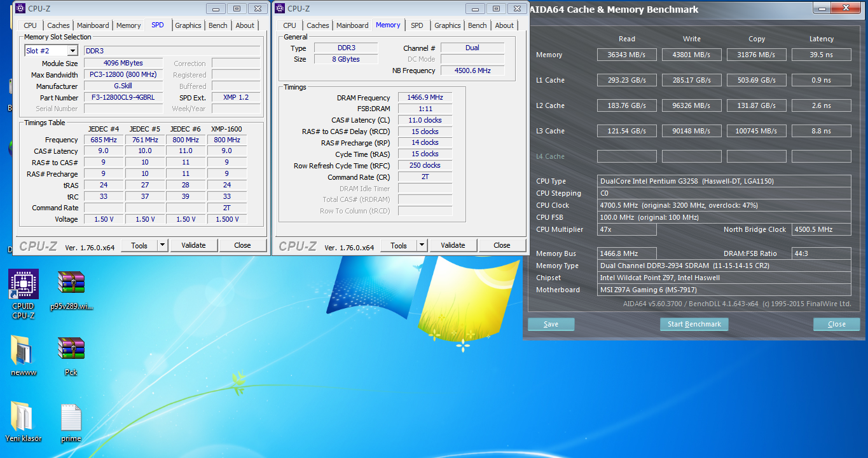The height and width of the screenshot is (458, 868).
Task: Click the CPU-Z title bar icon in the SPD window
Action: 20,8
